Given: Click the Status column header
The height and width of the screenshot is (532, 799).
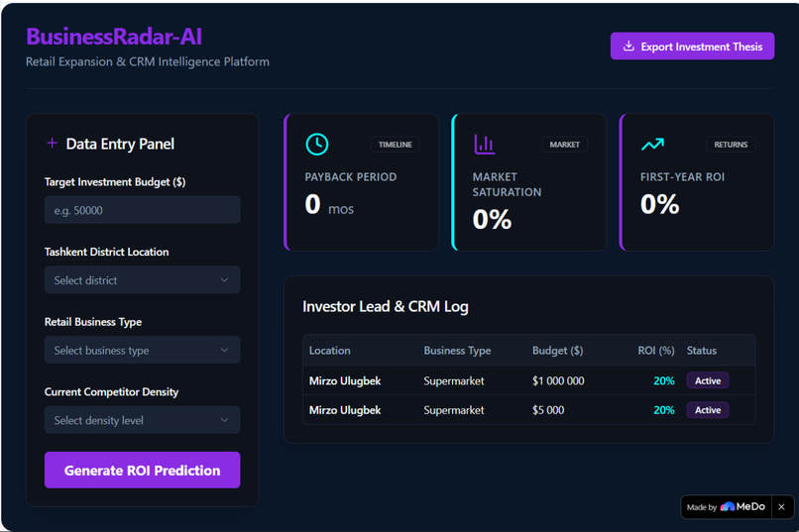Looking at the screenshot, I should pyautogui.click(x=701, y=351).
